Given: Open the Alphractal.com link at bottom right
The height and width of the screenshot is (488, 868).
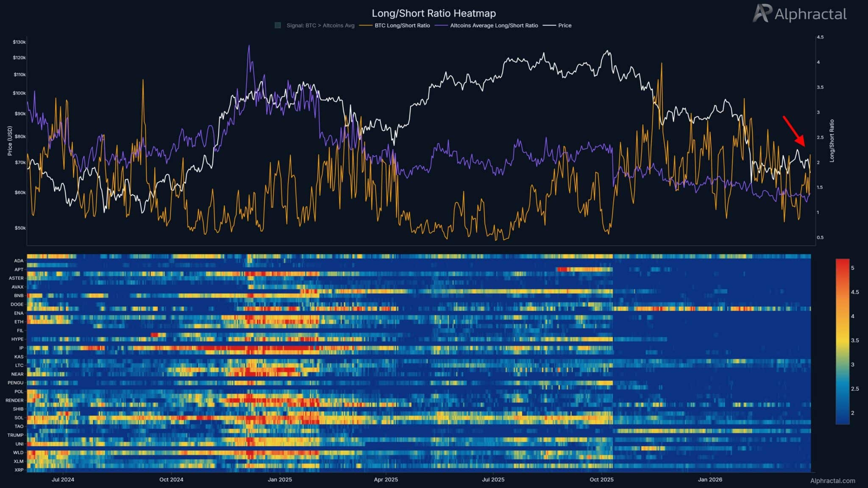Looking at the screenshot, I should (x=832, y=480).
